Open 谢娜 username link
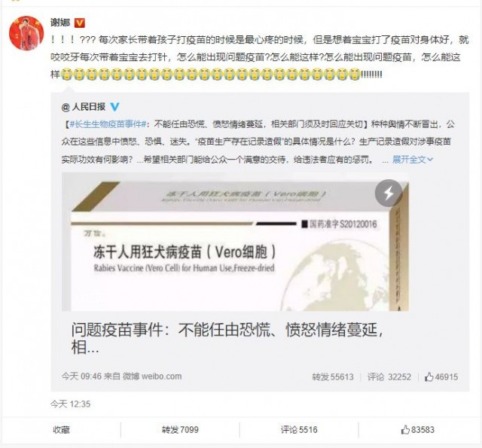This screenshot has height=448, width=482. click(60, 23)
